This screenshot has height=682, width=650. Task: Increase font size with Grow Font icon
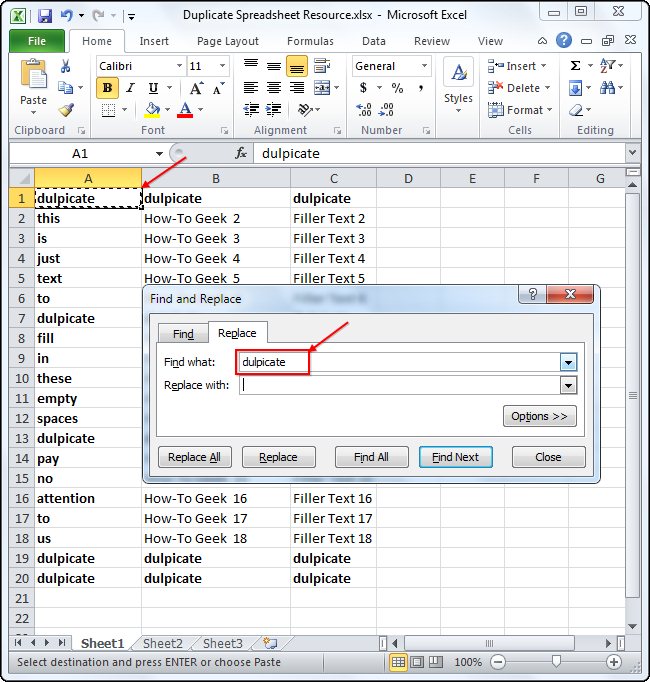(x=196, y=88)
